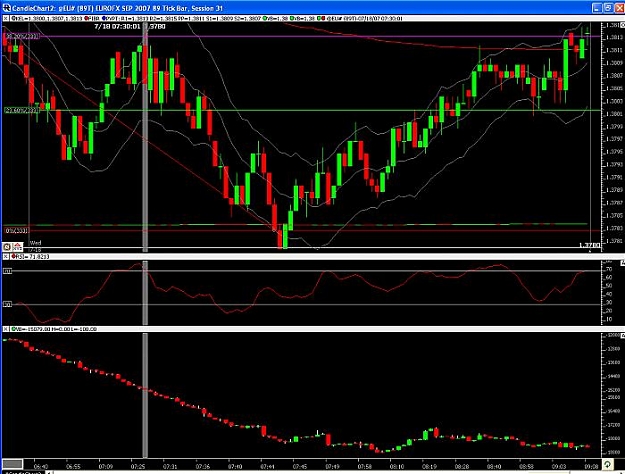Select the 0% Fibonacci level label
This screenshot has width=625, height=474.
point(16,231)
